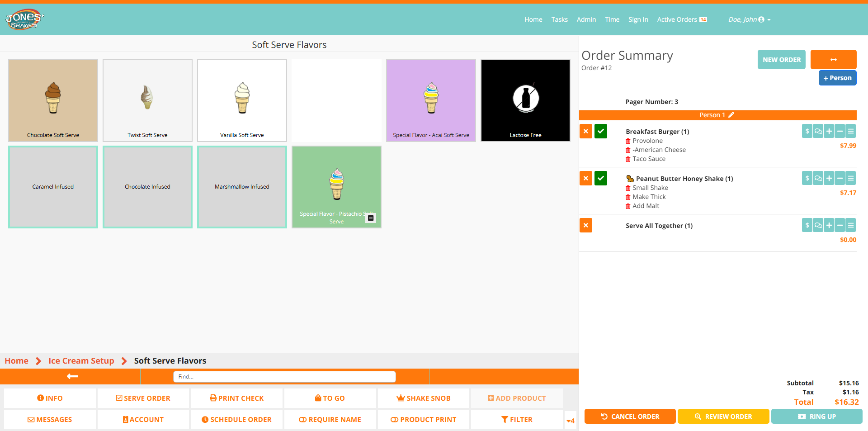
Task: Delete the Make Thick modifier
Action: pos(628,197)
